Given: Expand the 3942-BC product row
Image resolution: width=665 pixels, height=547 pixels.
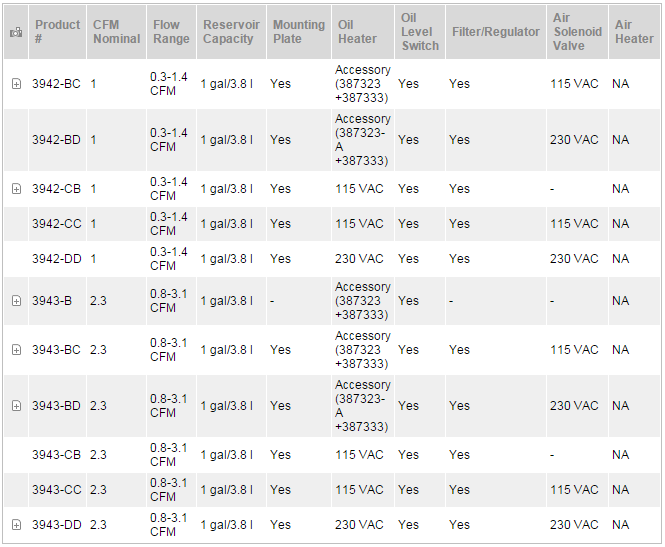Looking at the screenshot, I should [x=16, y=84].
